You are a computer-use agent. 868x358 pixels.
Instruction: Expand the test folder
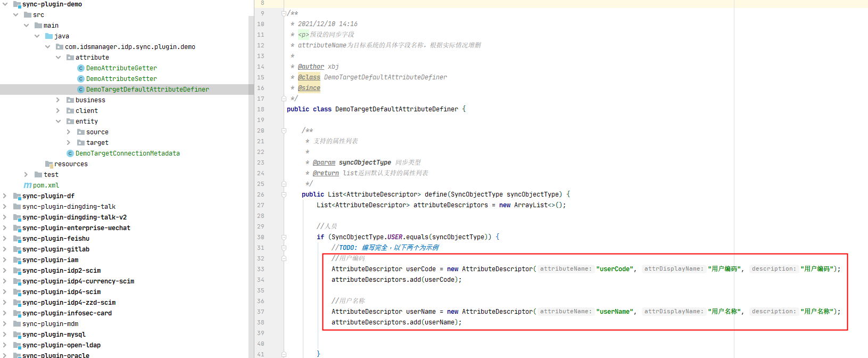pyautogui.click(x=26, y=175)
